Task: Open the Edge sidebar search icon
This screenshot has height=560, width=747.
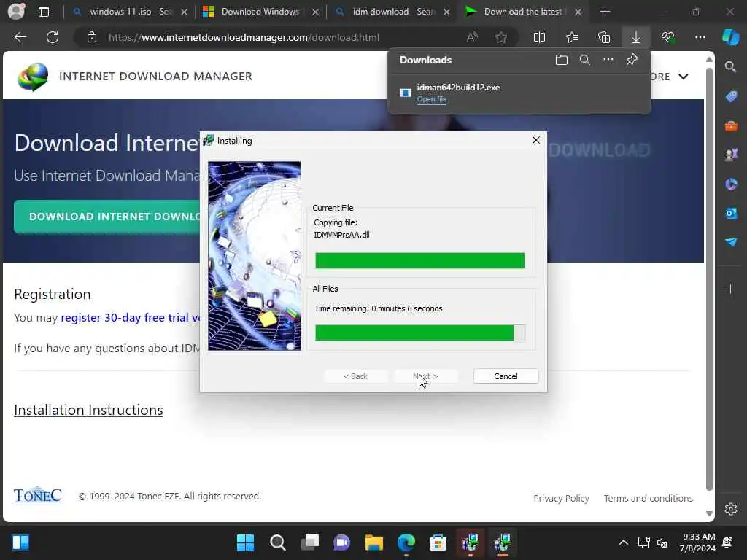Action: (x=731, y=67)
